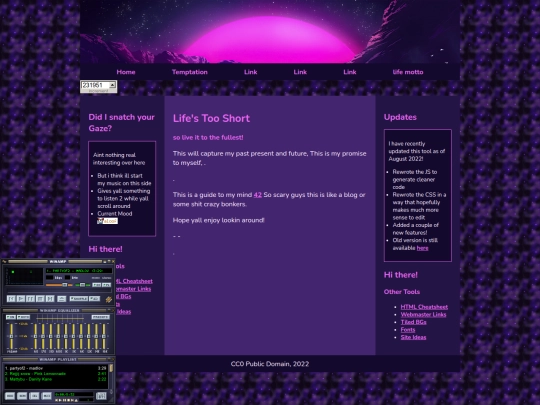Open right sidebar Tiled BGs link
Viewport: 540px width, 405px height.
point(413,322)
